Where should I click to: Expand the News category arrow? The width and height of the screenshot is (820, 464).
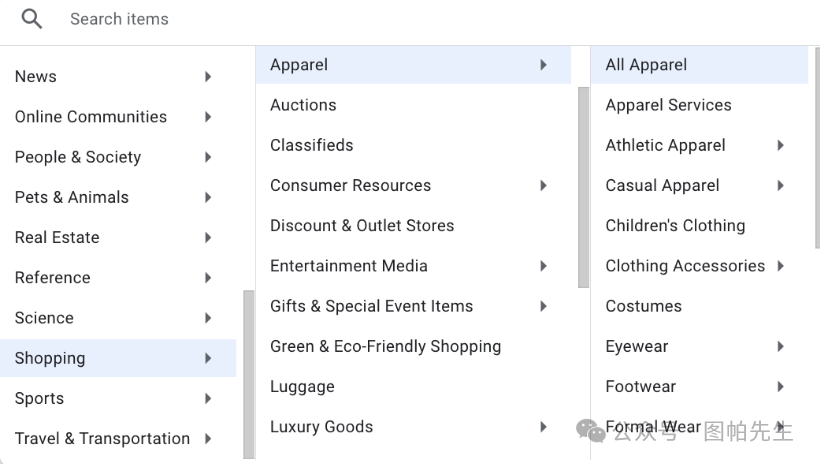[x=208, y=77]
